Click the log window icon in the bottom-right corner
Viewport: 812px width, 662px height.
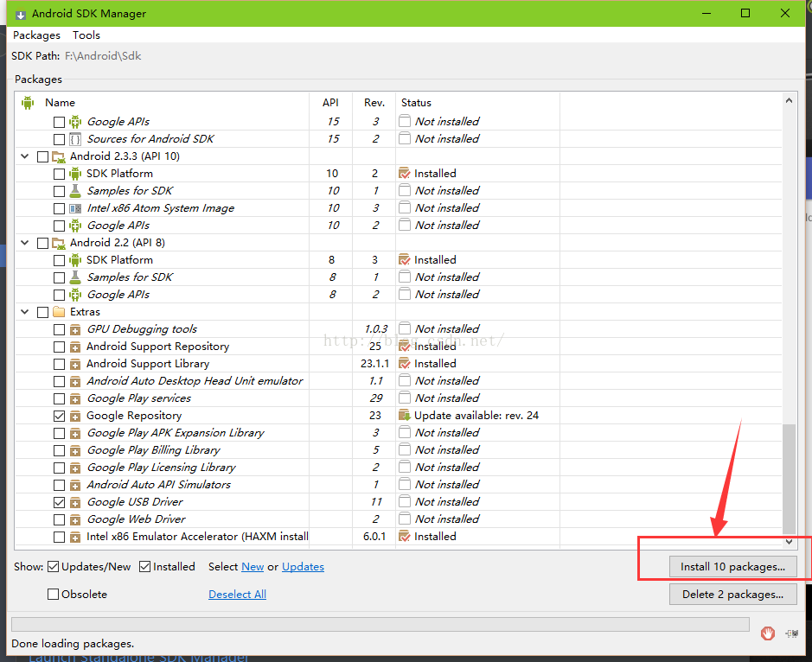point(792,633)
